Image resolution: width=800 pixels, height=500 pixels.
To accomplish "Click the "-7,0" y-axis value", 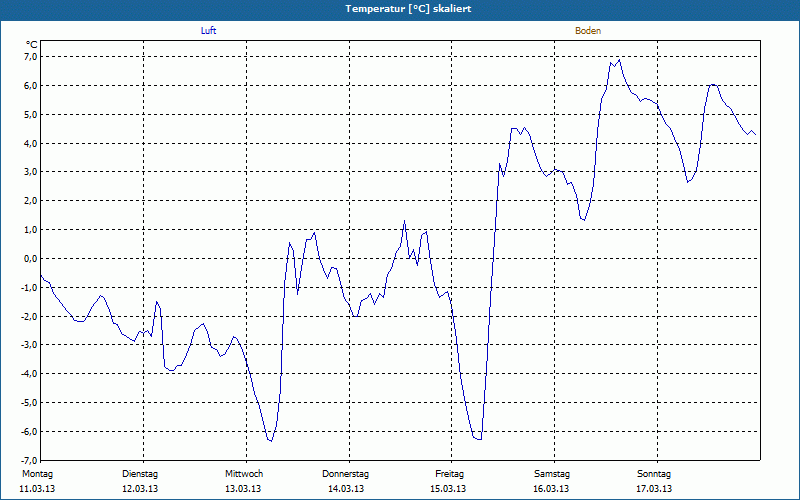I will click(30, 460).
